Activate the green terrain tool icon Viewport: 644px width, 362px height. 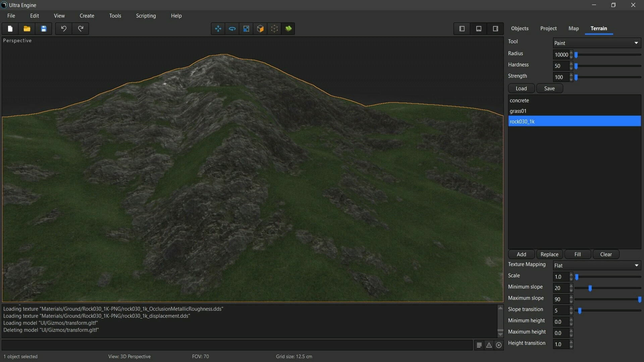pyautogui.click(x=288, y=29)
